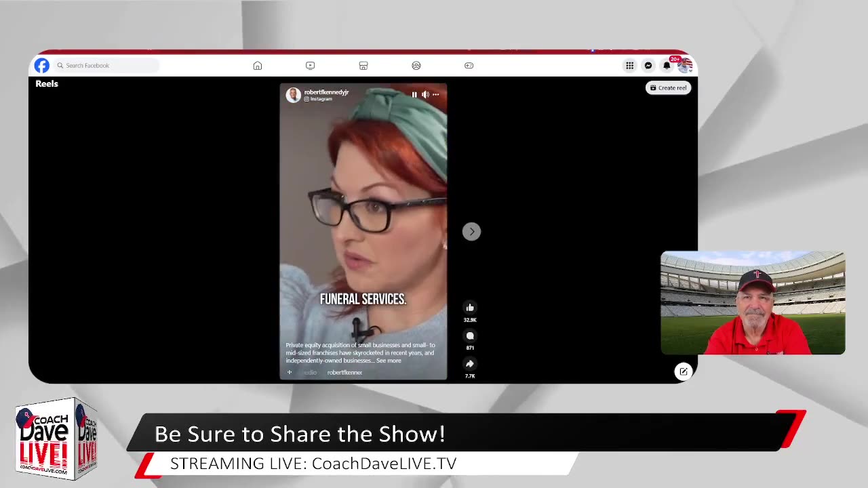Click the Reels heading
Image resolution: width=868 pixels, height=488 pixels.
(47, 84)
